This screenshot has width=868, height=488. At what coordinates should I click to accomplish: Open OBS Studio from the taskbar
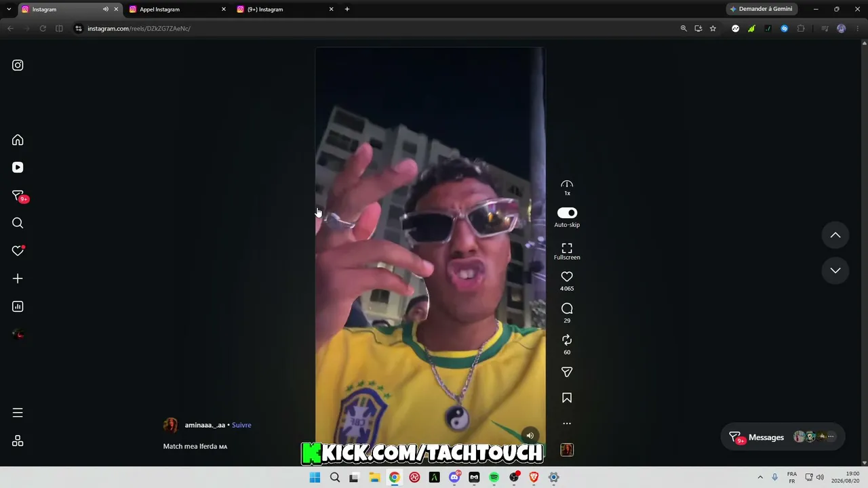(515, 477)
